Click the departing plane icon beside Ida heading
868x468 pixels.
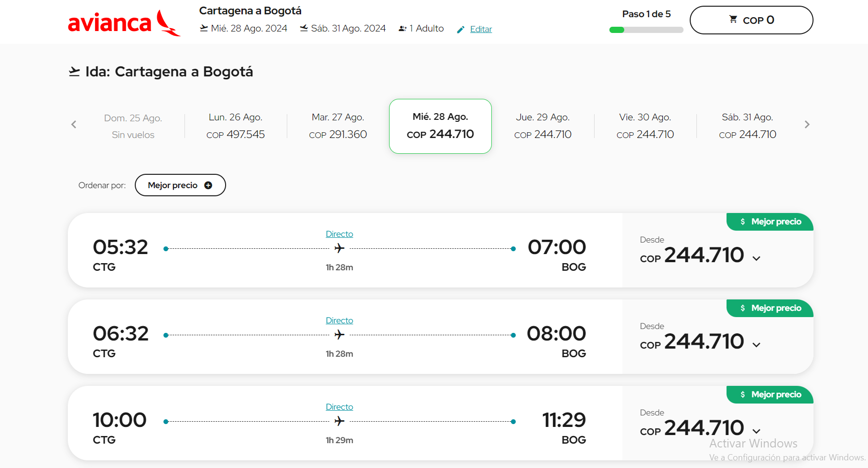pos(74,72)
